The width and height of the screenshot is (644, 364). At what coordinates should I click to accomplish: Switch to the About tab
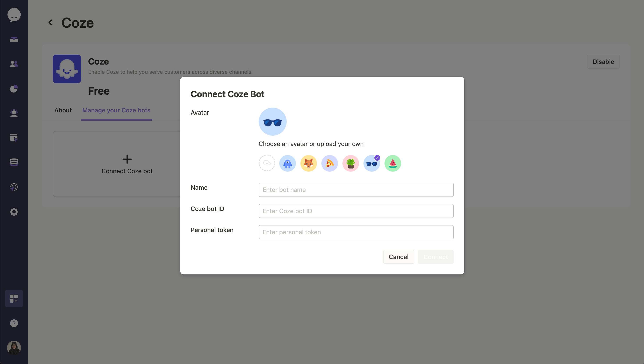63,110
